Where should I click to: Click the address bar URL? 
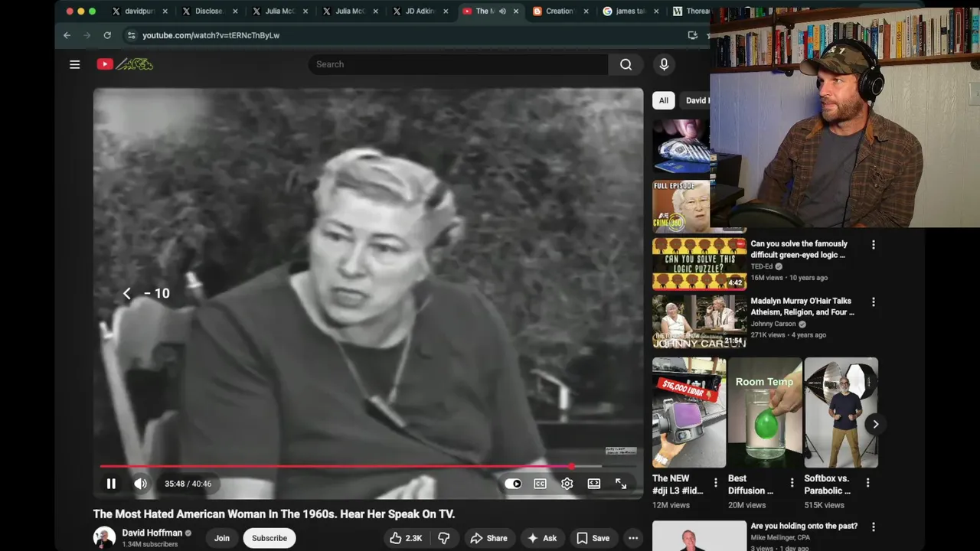pos(211,35)
